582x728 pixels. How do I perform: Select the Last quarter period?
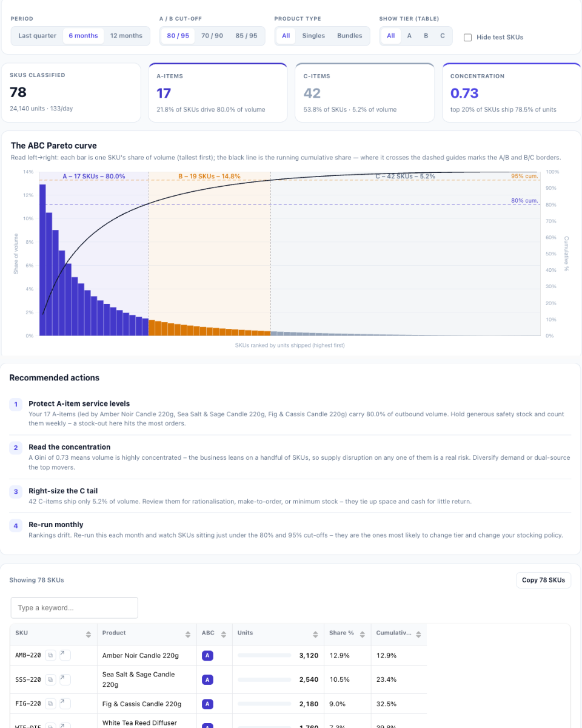[x=37, y=36]
